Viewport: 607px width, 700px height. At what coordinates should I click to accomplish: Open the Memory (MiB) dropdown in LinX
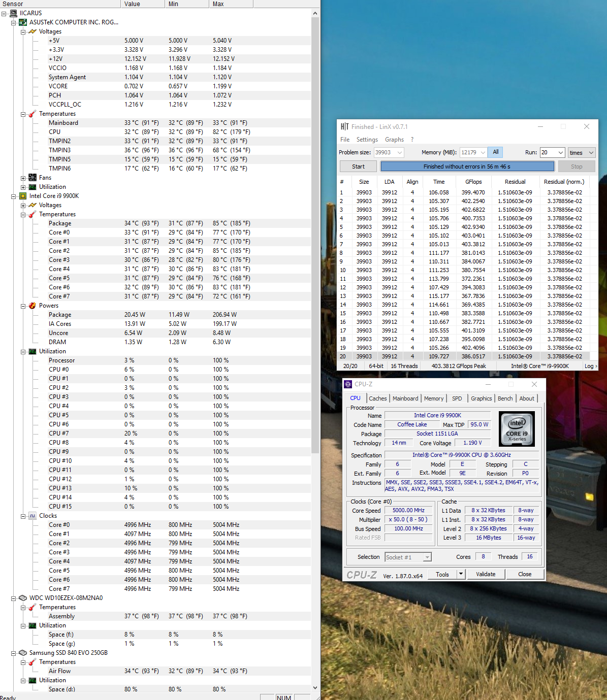(483, 152)
